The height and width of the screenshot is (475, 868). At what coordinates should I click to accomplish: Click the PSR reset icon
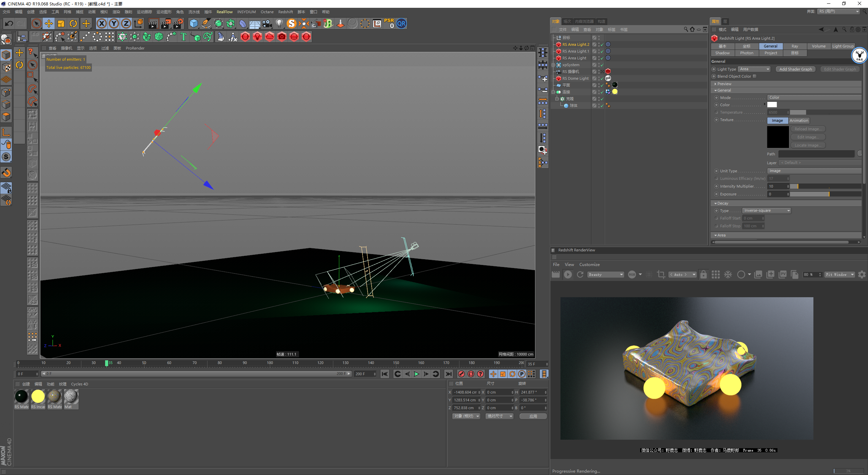(x=389, y=23)
